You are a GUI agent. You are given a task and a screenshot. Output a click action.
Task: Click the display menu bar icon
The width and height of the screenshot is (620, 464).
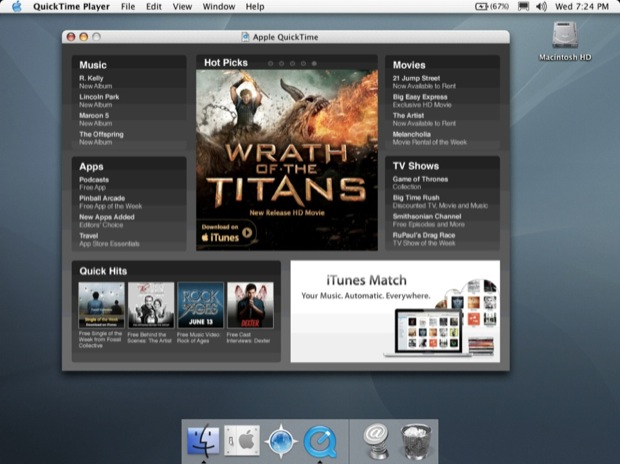(x=523, y=6)
